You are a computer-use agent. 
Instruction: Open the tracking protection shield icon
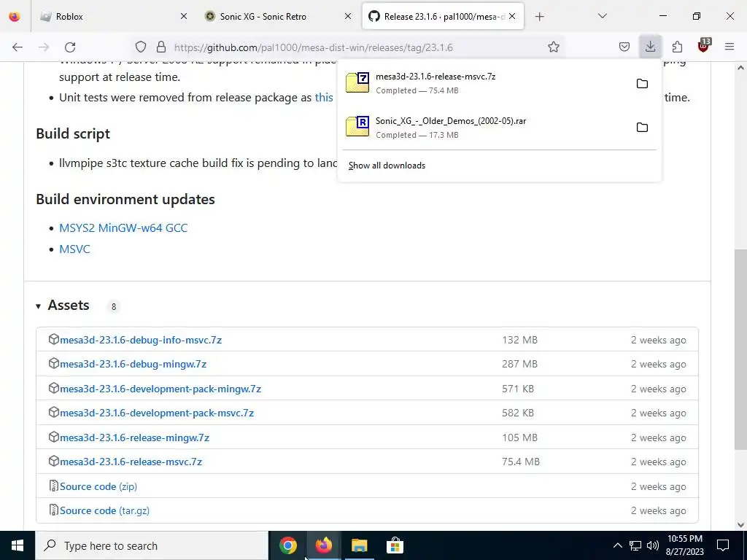(x=141, y=47)
